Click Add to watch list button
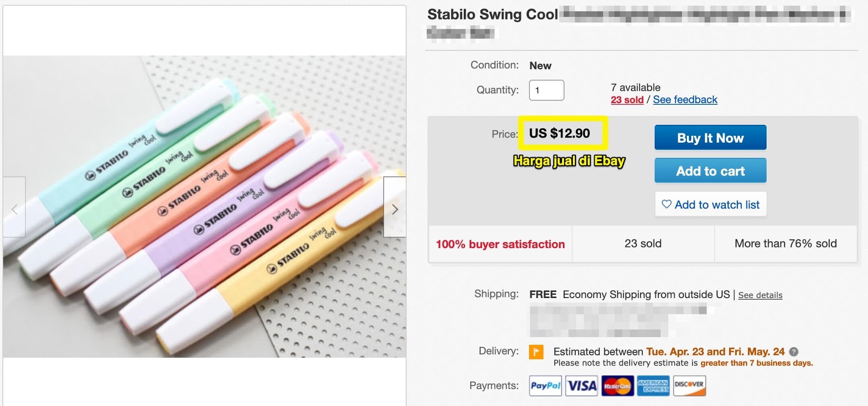868x406 pixels. [x=711, y=205]
